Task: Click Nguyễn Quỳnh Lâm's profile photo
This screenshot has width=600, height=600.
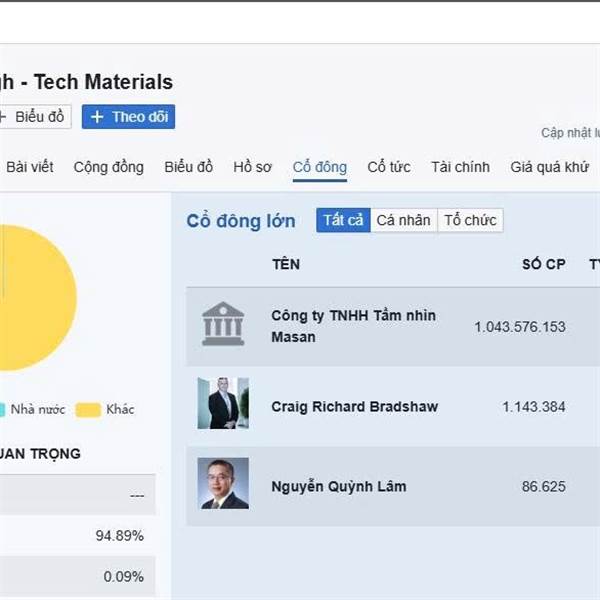Action: click(x=222, y=484)
